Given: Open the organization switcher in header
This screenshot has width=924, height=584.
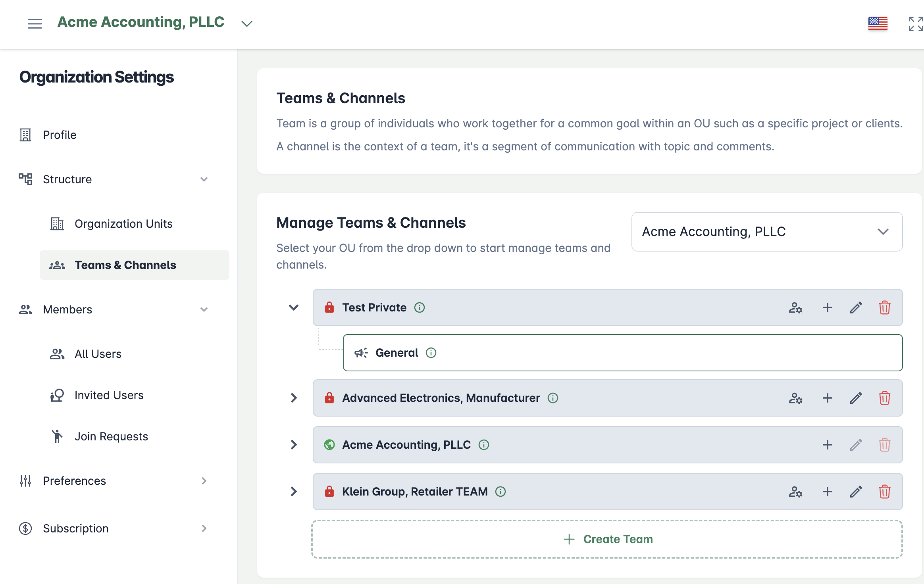Looking at the screenshot, I should [246, 23].
